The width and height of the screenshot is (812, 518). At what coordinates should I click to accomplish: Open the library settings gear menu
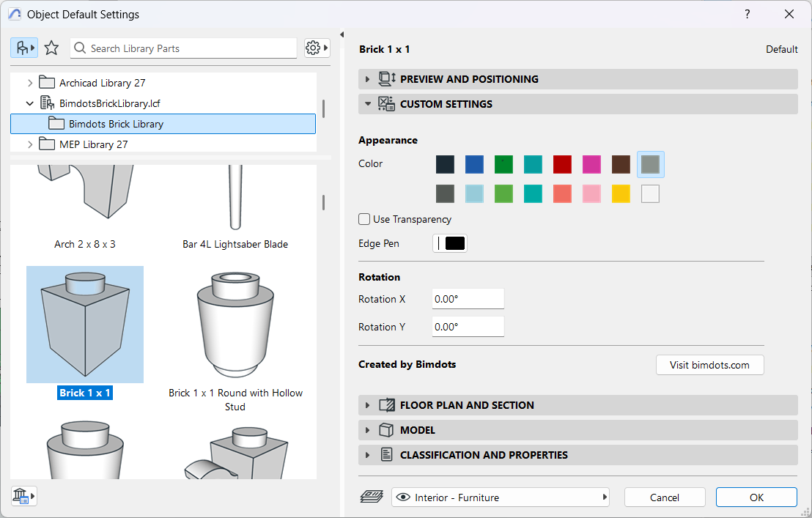[317, 48]
